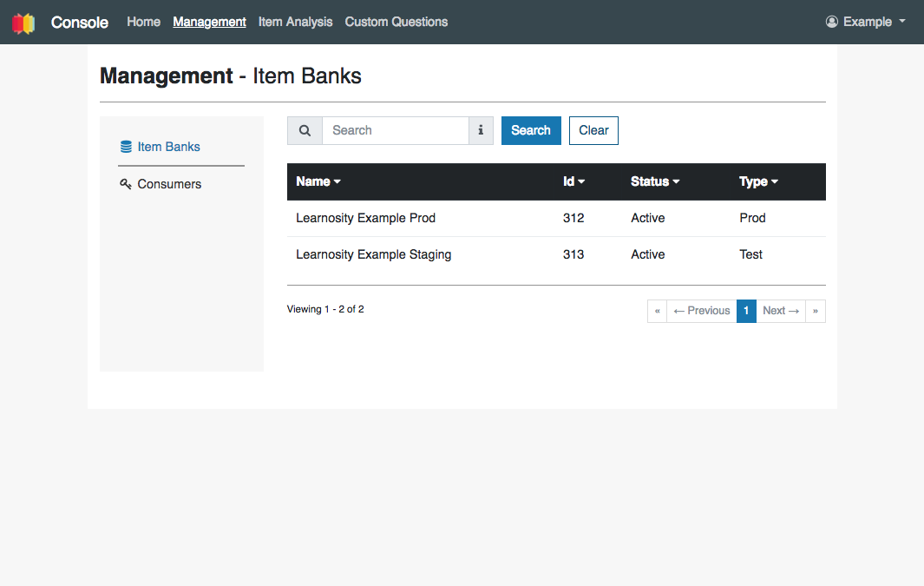Click Active status of Prod row
The image size is (924, 586).
(x=647, y=218)
